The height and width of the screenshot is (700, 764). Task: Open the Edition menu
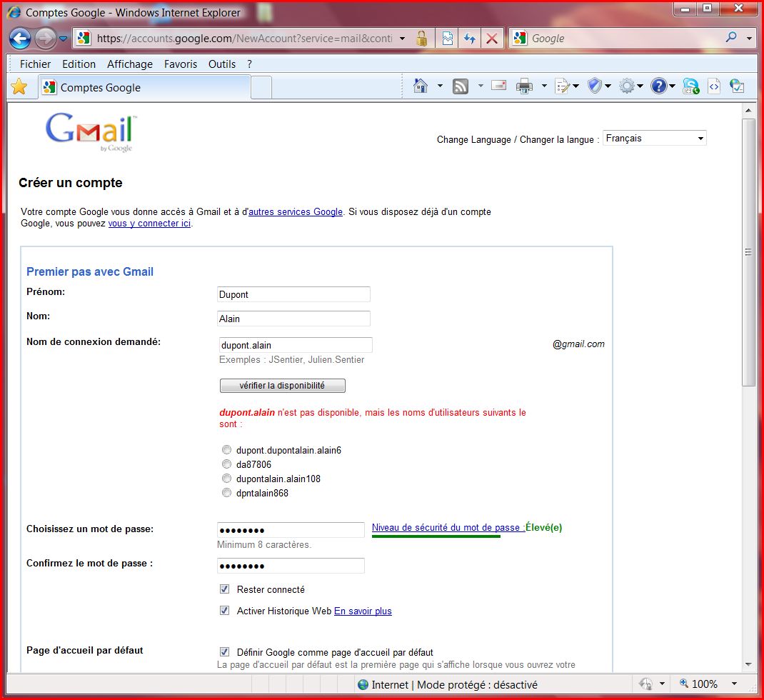(x=79, y=64)
